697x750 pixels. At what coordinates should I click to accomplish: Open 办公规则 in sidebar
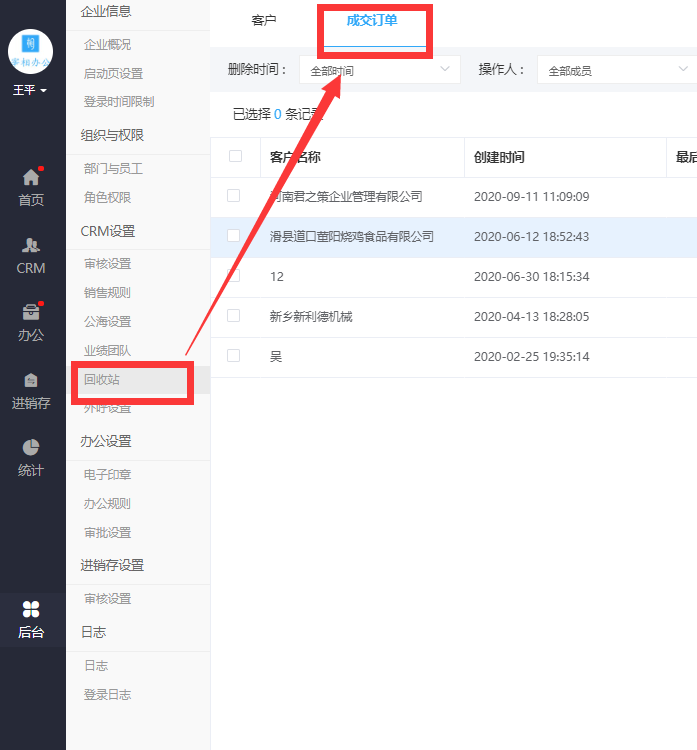(107, 503)
